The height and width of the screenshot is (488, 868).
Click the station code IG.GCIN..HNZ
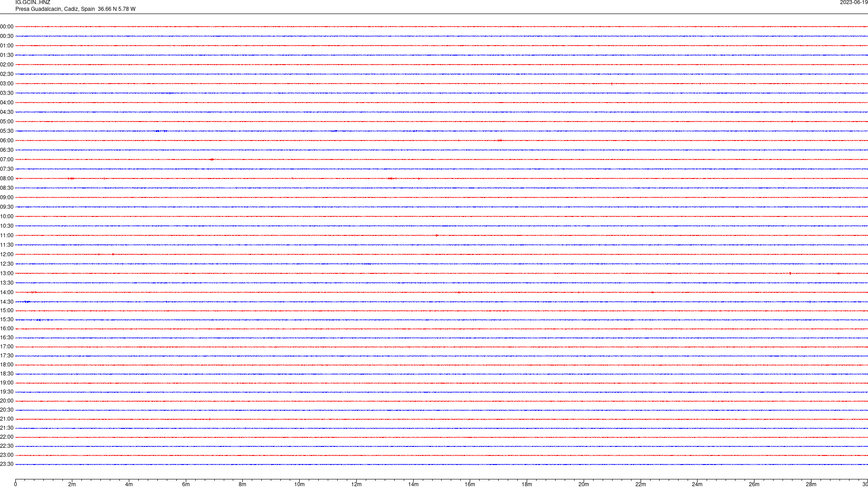(x=33, y=2)
